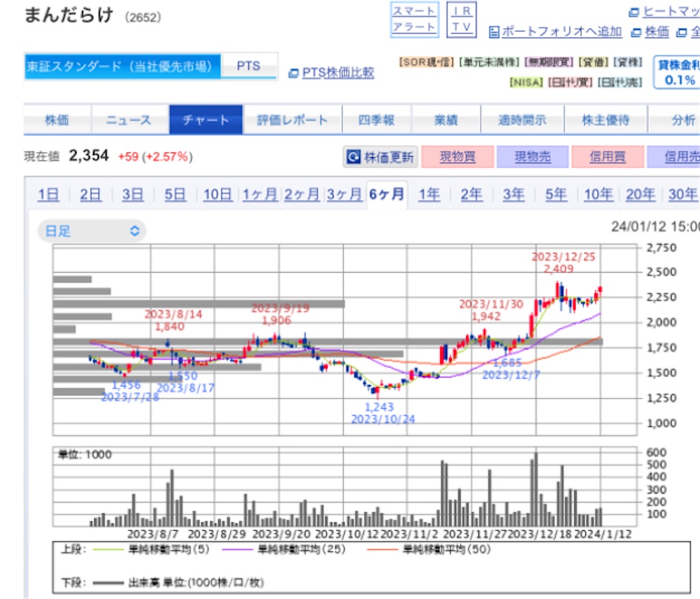Click the 2023/9/19 1,906 peak label

(280, 314)
